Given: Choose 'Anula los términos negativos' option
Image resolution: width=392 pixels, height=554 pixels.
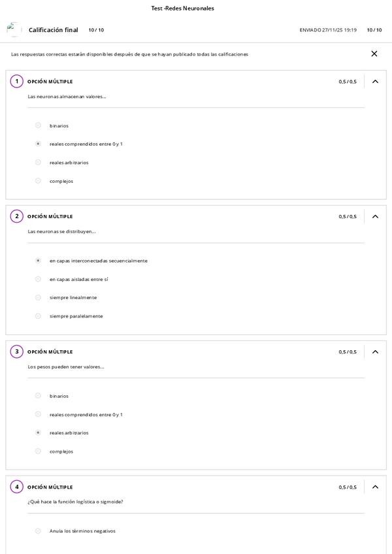Looking at the screenshot, I should pyautogui.click(x=38, y=531).
